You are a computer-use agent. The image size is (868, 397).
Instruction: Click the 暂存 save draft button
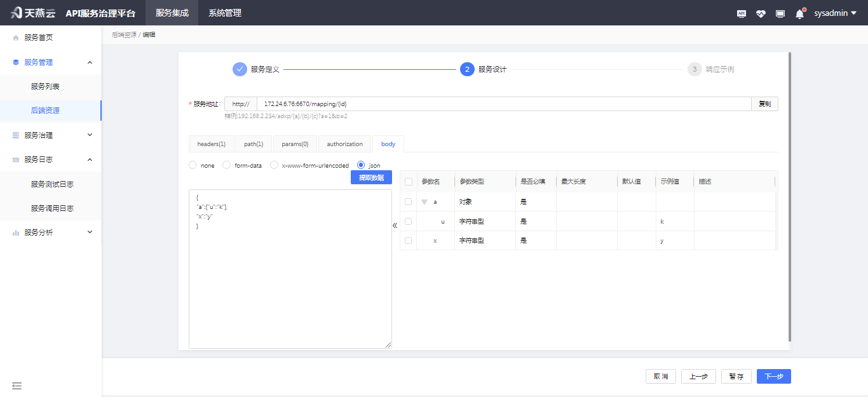pos(736,377)
